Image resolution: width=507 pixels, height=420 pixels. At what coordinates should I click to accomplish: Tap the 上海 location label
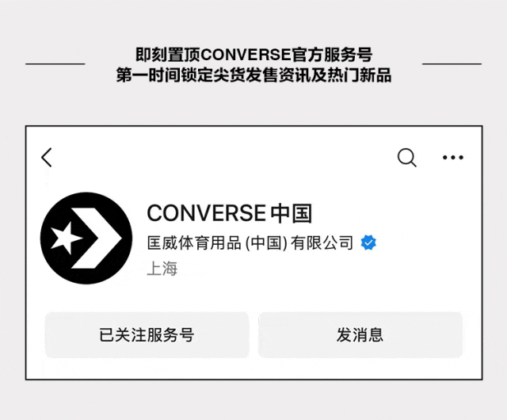[x=162, y=268]
